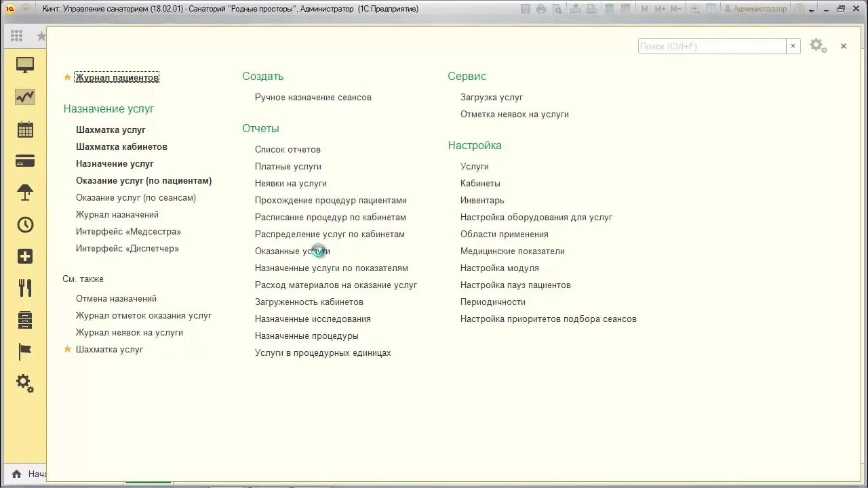Open the gears administration sidebar section
Viewport: 868px width, 488px height.
pyautogui.click(x=25, y=384)
